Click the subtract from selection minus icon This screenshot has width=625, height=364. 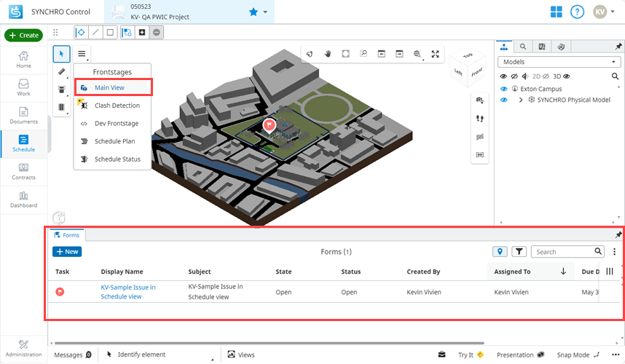[x=157, y=32]
